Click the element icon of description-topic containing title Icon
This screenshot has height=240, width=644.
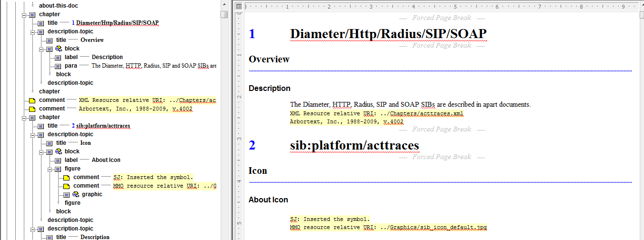click(x=41, y=134)
